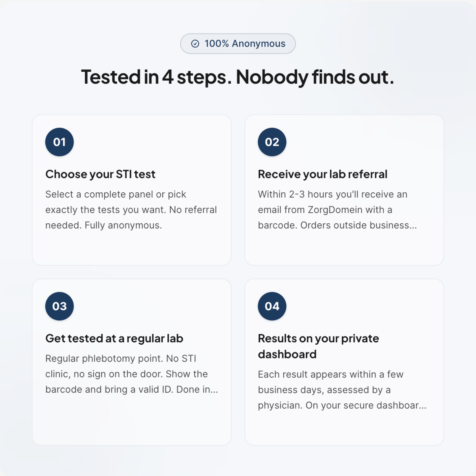Expand the truncated ellipsis after "Orders outside business"
This screenshot has height=476, width=476.
[x=413, y=226]
